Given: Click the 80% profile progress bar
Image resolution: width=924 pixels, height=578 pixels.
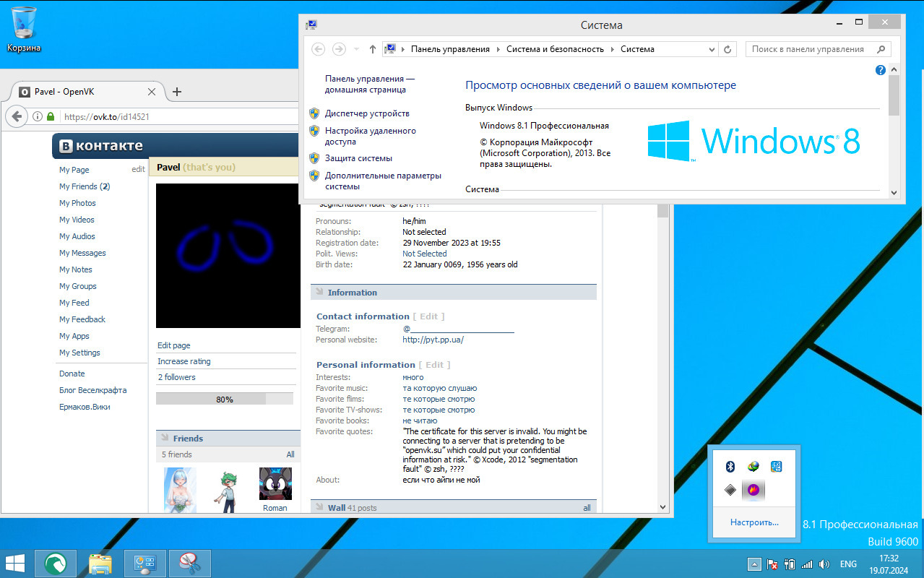Looking at the screenshot, I should pyautogui.click(x=224, y=399).
